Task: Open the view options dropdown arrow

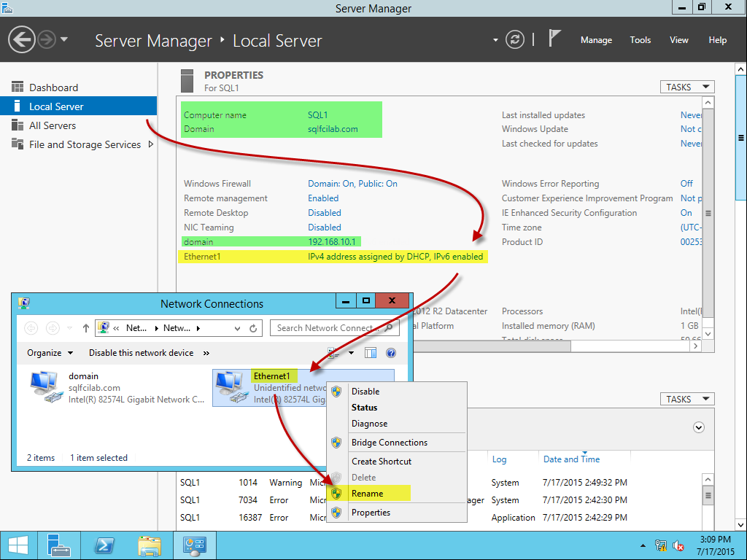Action: tap(351, 353)
